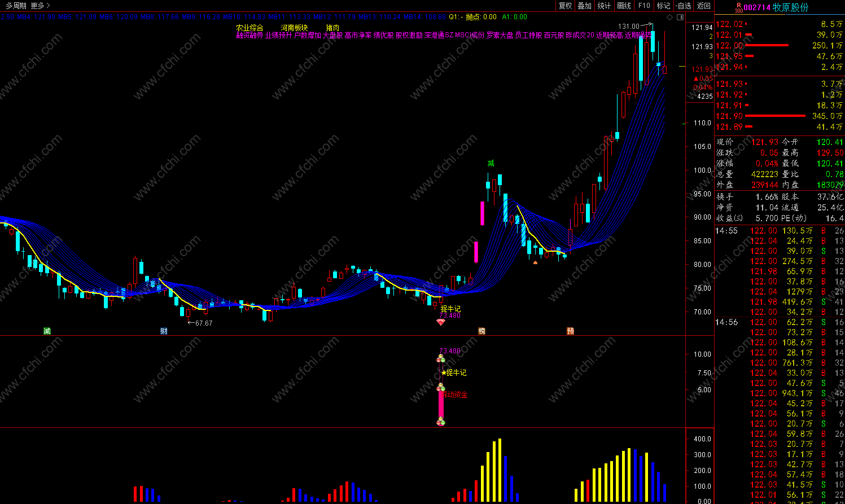Viewport: 845px width, 504px height.
Task: Open the 统计 statistics tool
Action: pyautogui.click(x=604, y=6)
